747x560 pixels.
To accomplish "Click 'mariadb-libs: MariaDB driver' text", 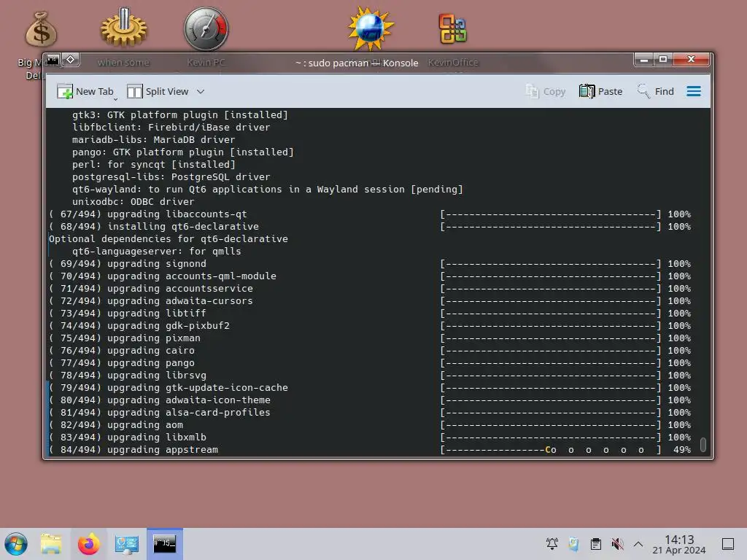I will pyautogui.click(x=153, y=139).
